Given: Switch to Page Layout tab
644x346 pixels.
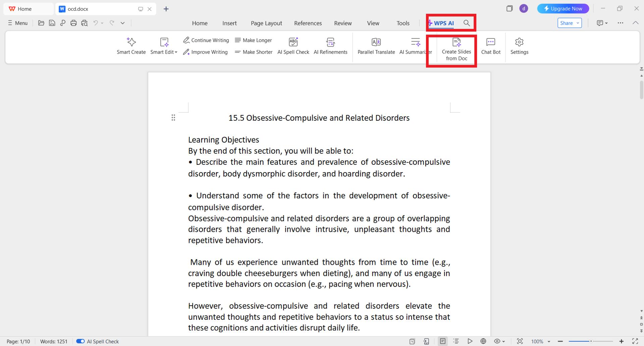Looking at the screenshot, I should pyautogui.click(x=266, y=23).
